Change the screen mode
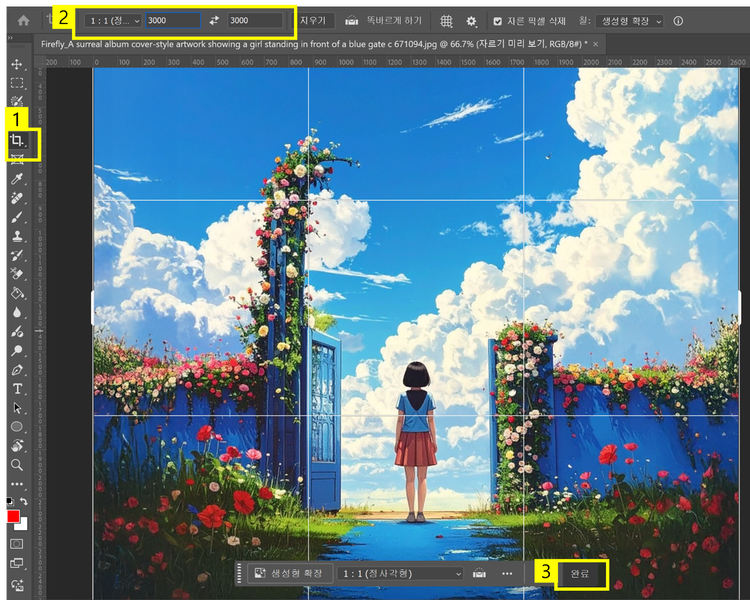Viewport: 750px width, 600px height. [x=17, y=563]
